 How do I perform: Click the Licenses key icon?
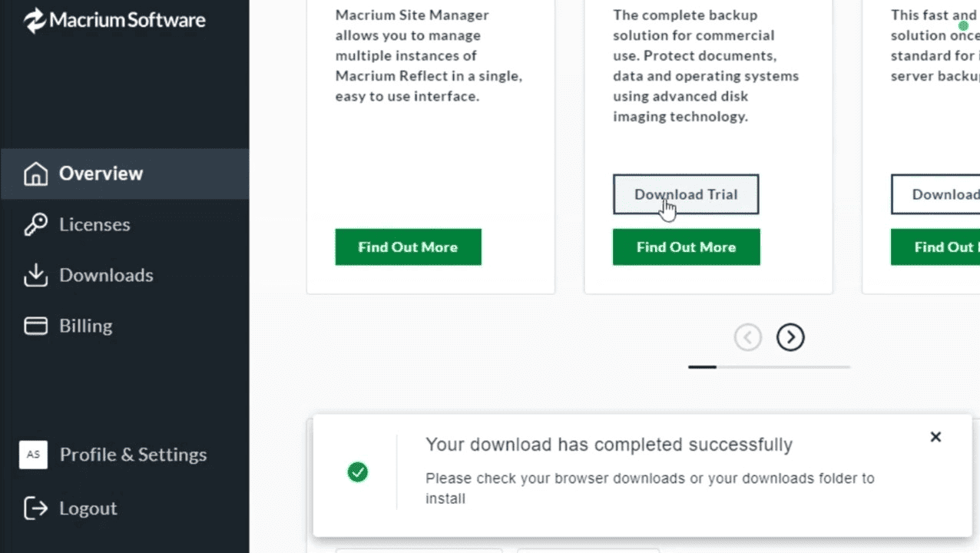click(35, 225)
